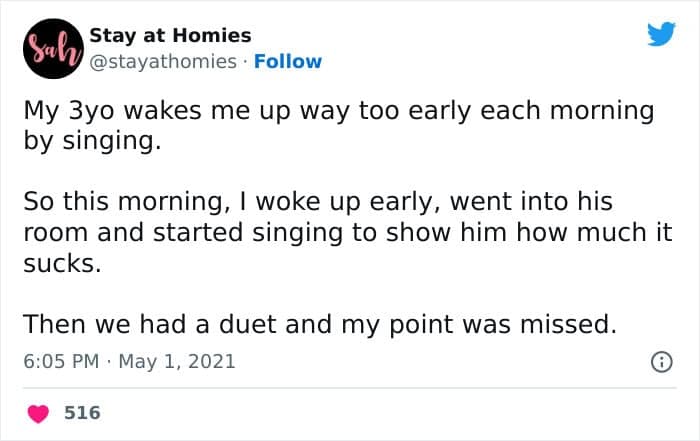Follow the Stay at Homies account
Image resolution: width=700 pixels, height=441 pixels.
pos(288,61)
